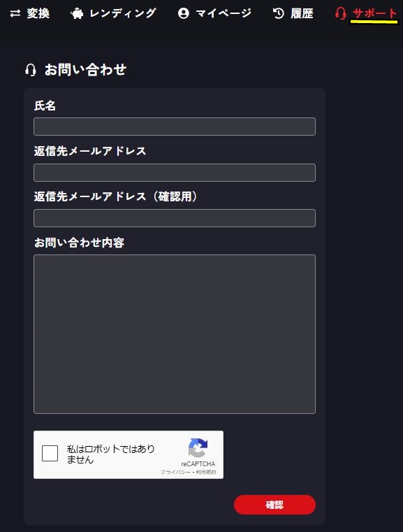This screenshot has height=532, width=403.
Task: Select the 履歴 menu item
Action: pyautogui.click(x=302, y=13)
